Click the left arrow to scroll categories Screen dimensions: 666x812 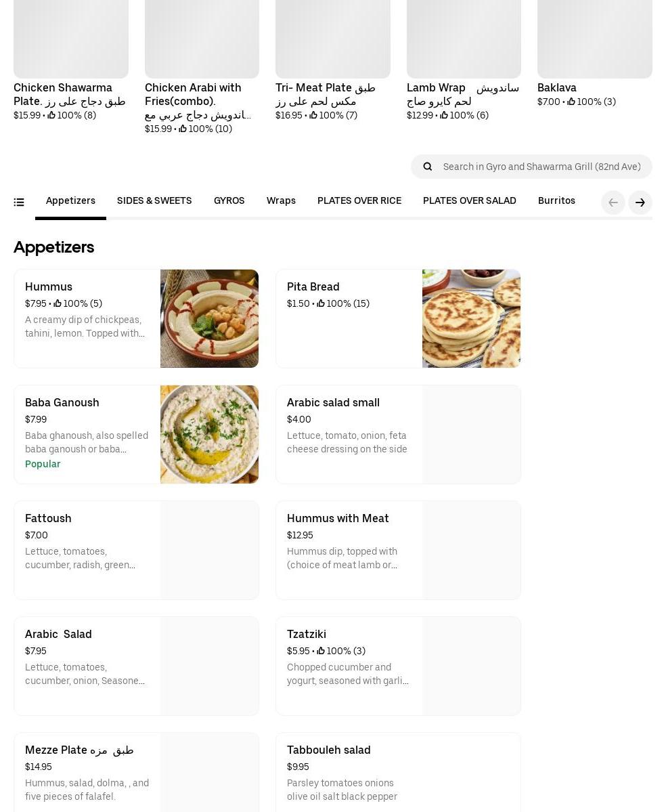(x=613, y=202)
